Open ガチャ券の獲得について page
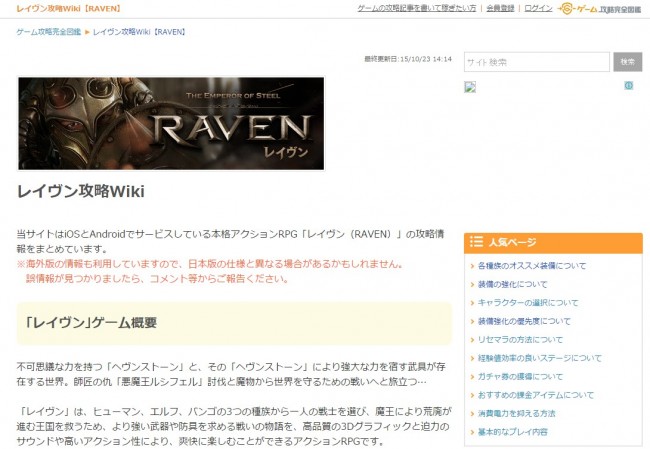The height and width of the screenshot is (449, 650). click(520, 376)
